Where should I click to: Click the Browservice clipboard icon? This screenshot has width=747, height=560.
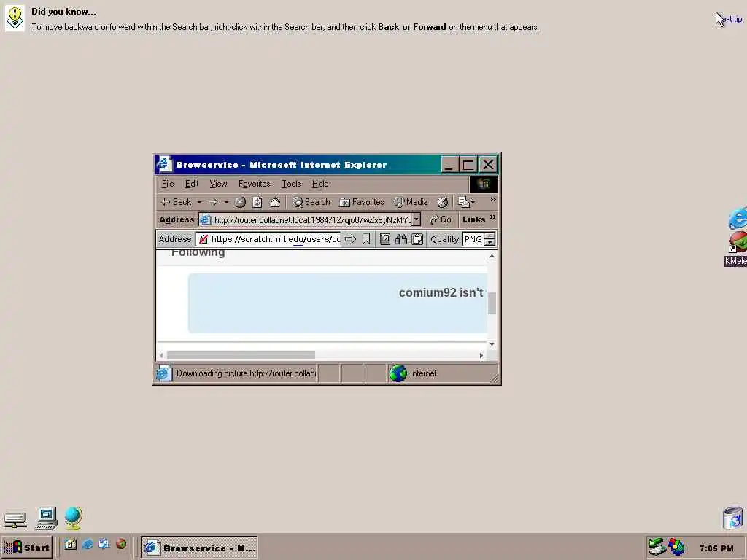[417, 239]
